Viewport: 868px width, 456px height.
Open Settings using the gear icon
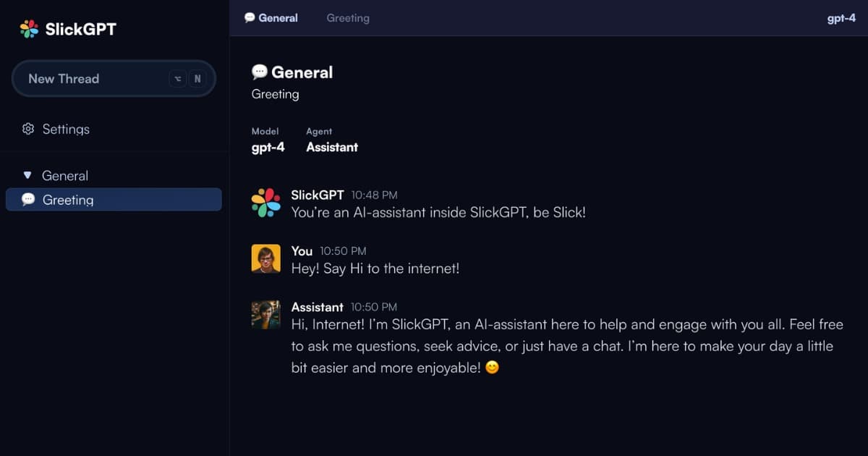click(28, 129)
